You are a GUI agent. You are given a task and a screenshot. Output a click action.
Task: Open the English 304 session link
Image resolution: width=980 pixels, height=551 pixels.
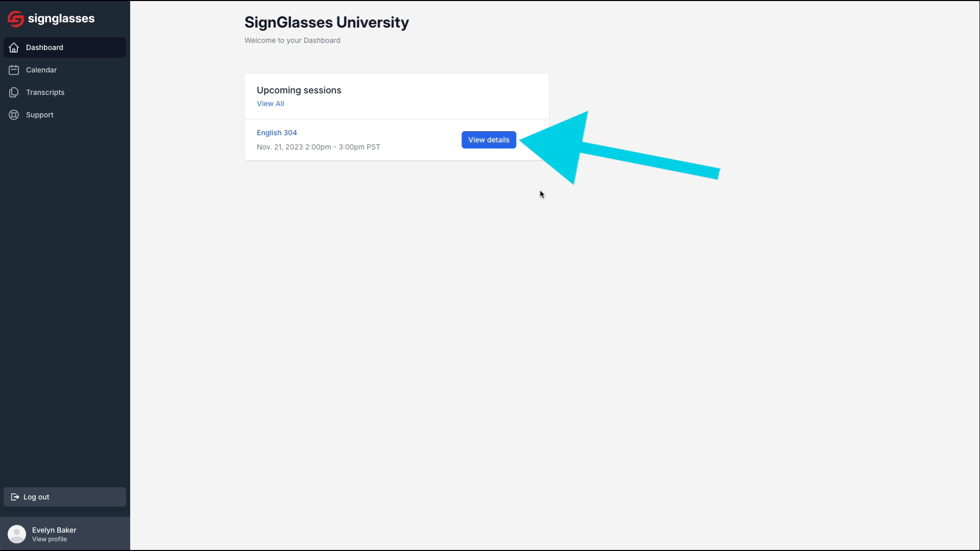click(277, 133)
